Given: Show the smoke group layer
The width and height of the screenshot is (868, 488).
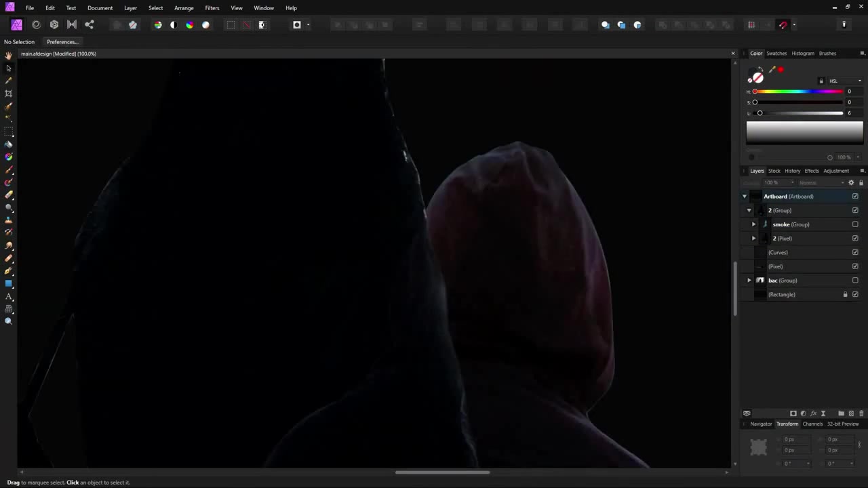Looking at the screenshot, I should pyautogui.click(x=855, y=224).
